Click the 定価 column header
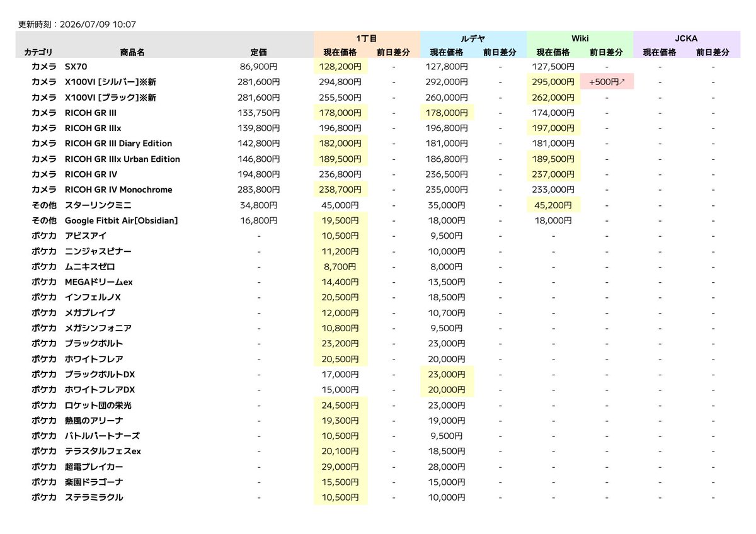The width and height of the screenshot is (756, 534). (258, 52)
